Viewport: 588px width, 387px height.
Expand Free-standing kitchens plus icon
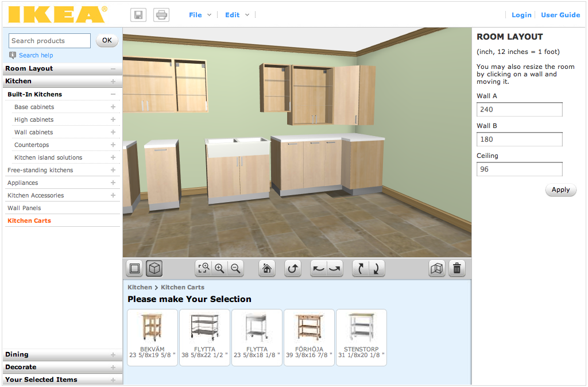[113, 171]
